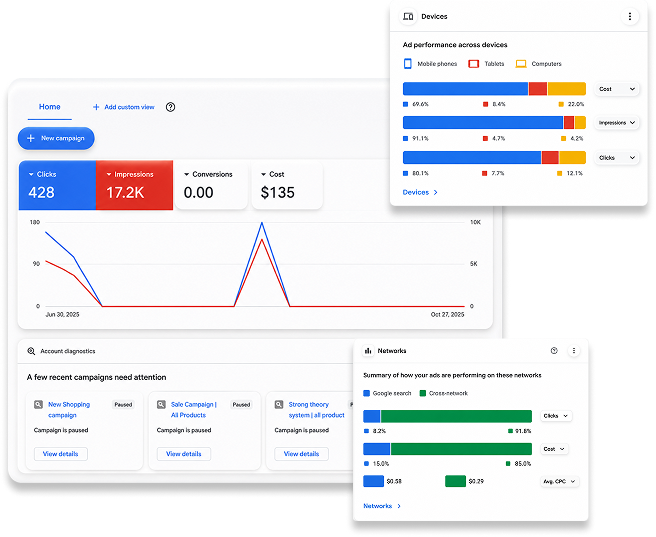Click Add custom view
This screenshot has width=656, height=537.
click(123, 107)
